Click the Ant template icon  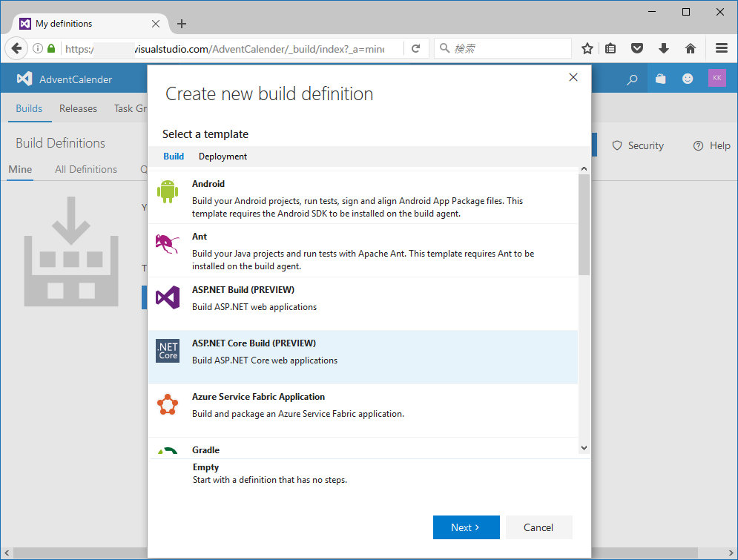(x=168, y=244)
